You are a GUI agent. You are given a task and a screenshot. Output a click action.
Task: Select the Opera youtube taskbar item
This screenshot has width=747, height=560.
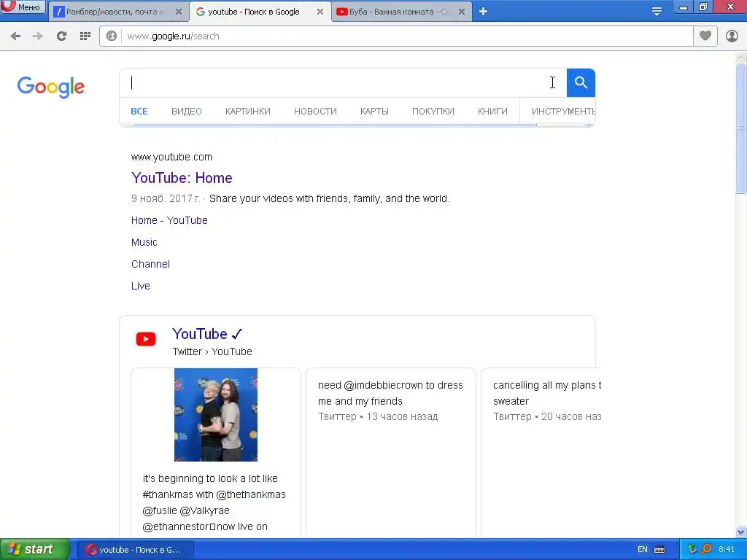(x=135, y=550)
